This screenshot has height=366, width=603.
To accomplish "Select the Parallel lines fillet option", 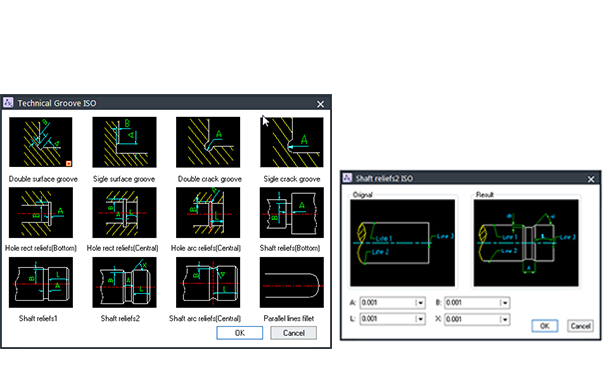I will [x=292, y=283].
